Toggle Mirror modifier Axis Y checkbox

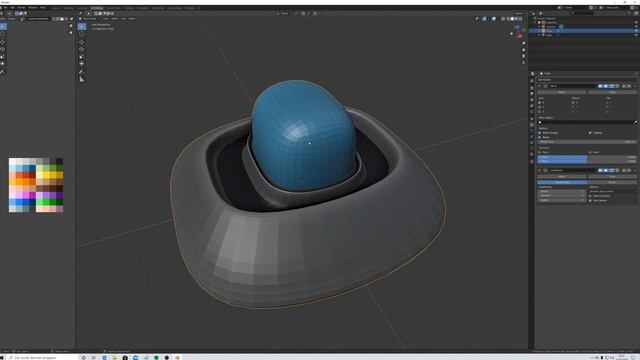tap(539, 107)
